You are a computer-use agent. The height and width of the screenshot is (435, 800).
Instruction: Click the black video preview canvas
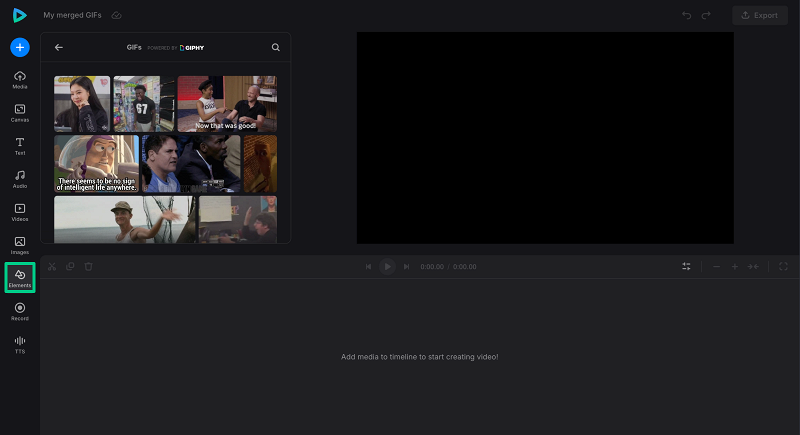[x=545, y=138]
